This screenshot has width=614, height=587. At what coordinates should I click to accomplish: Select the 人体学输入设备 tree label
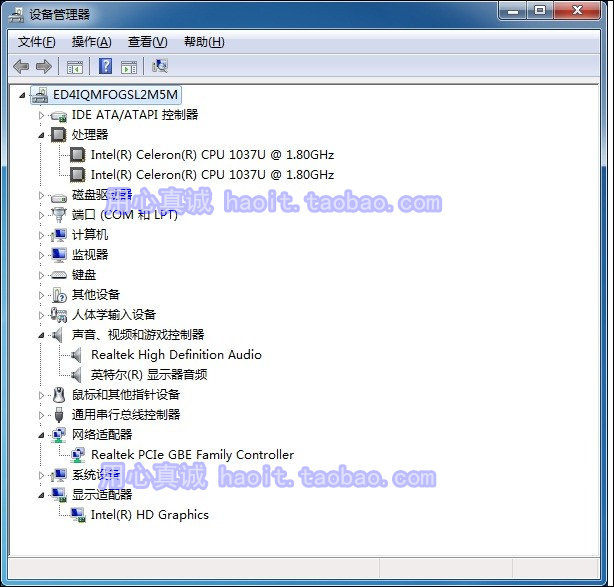pos(114,314)
